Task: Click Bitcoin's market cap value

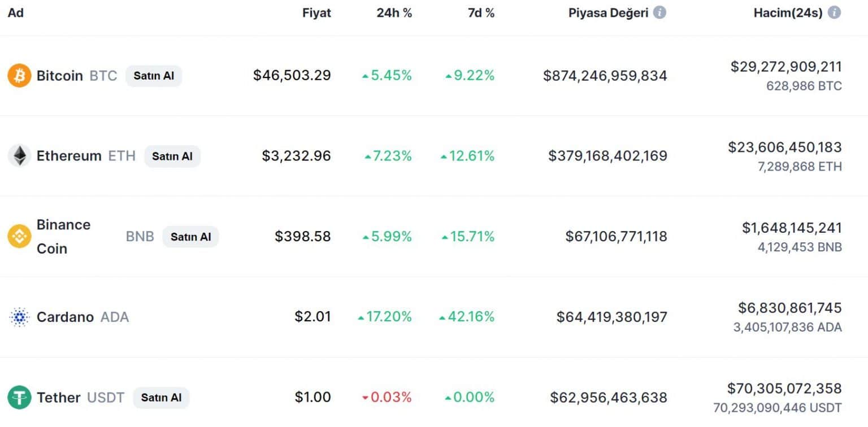Action: click(605, 76)
